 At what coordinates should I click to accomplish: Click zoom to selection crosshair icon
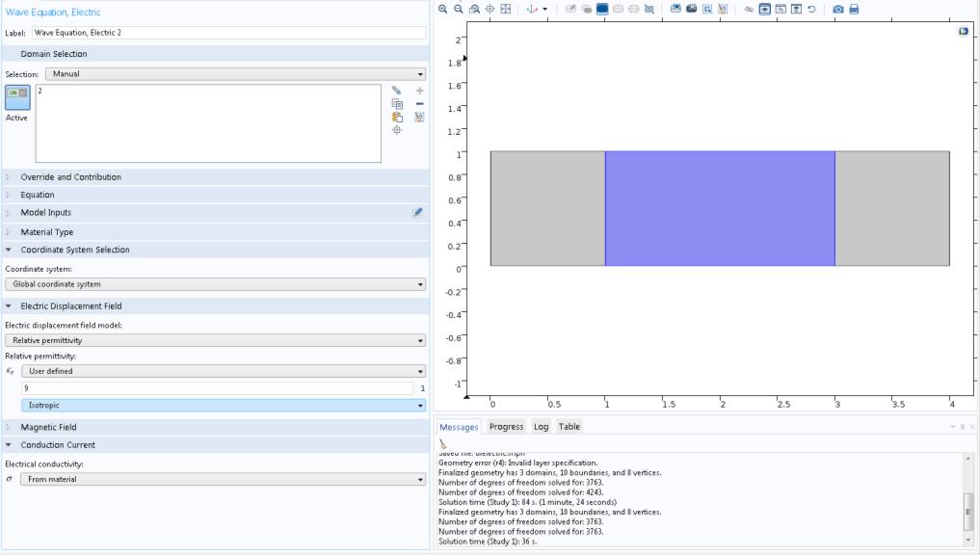click(x=490, y=10)
